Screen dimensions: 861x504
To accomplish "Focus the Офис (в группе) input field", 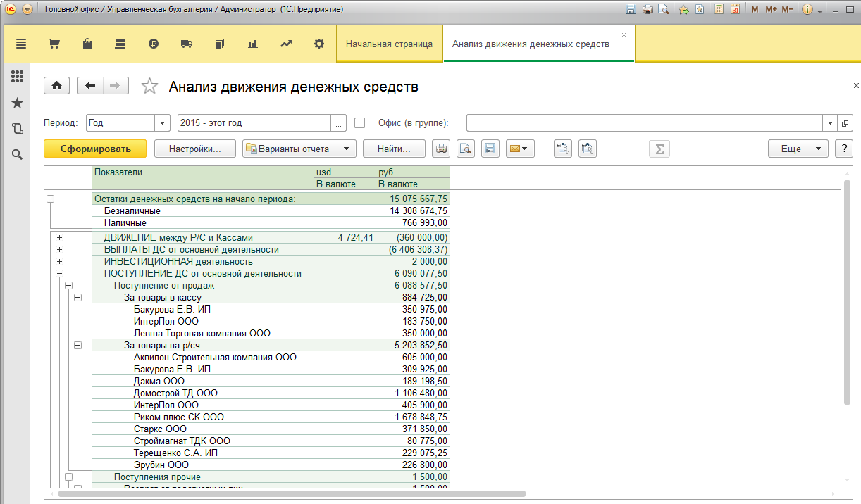I will 645,122.
